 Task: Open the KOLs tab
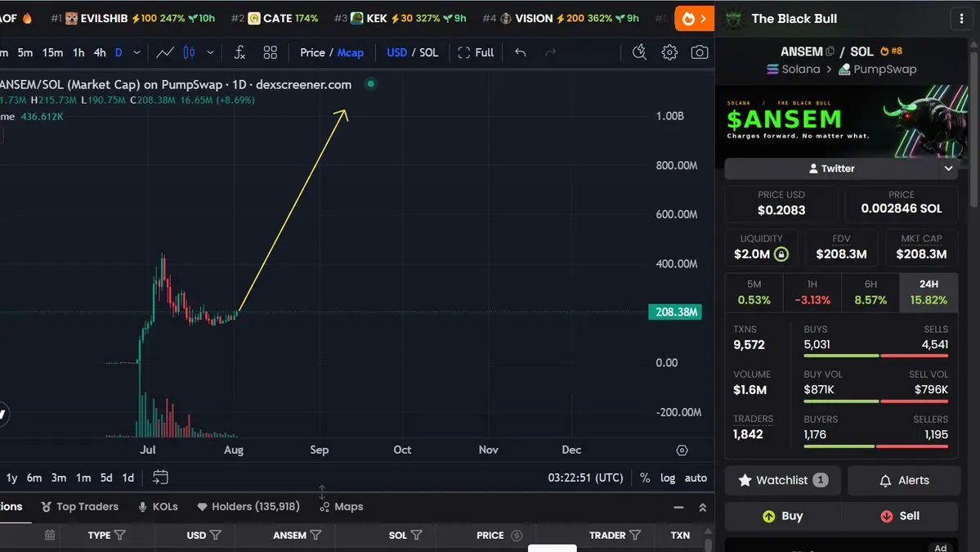click(x=158, y=506)
